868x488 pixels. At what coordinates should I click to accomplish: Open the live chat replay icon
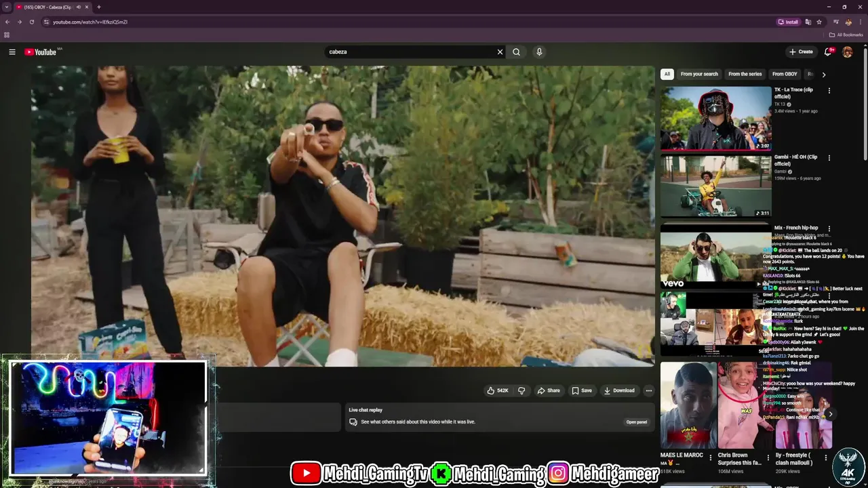point(353,422)
